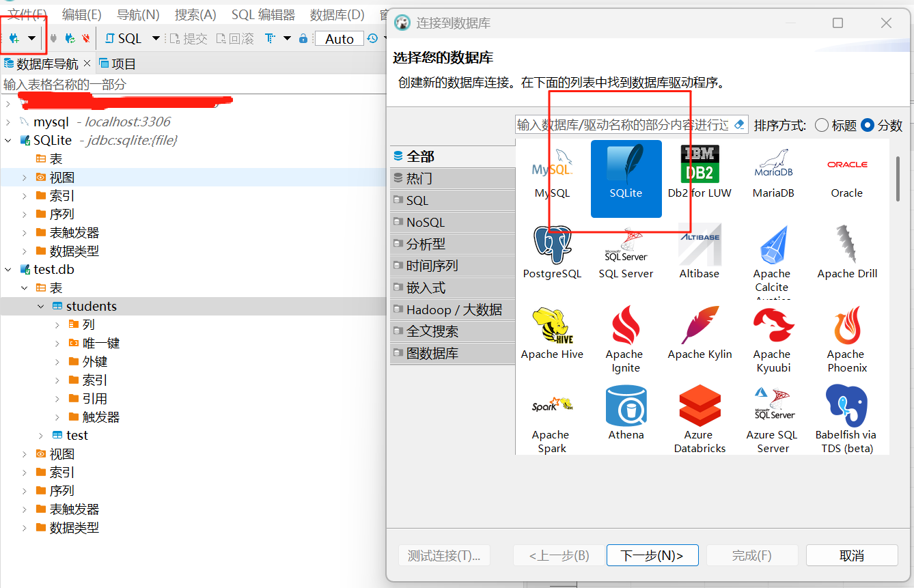Open the new connection type dropdown arrow
Screen dimensions: 914x588
[31, 39]
